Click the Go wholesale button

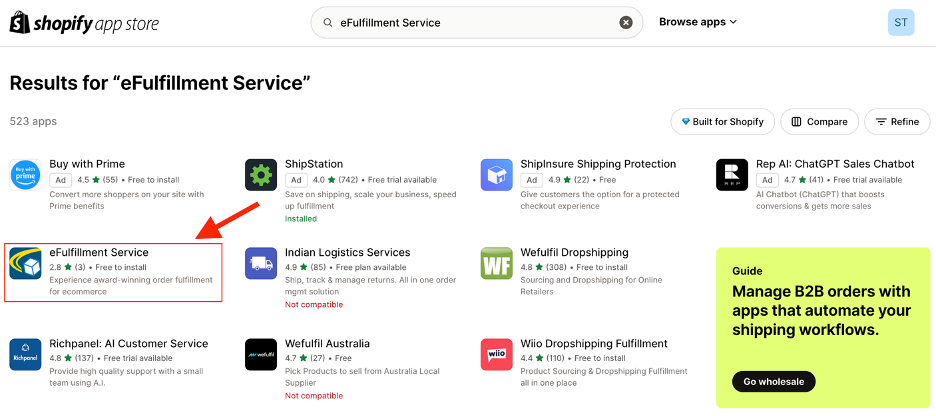774,381
